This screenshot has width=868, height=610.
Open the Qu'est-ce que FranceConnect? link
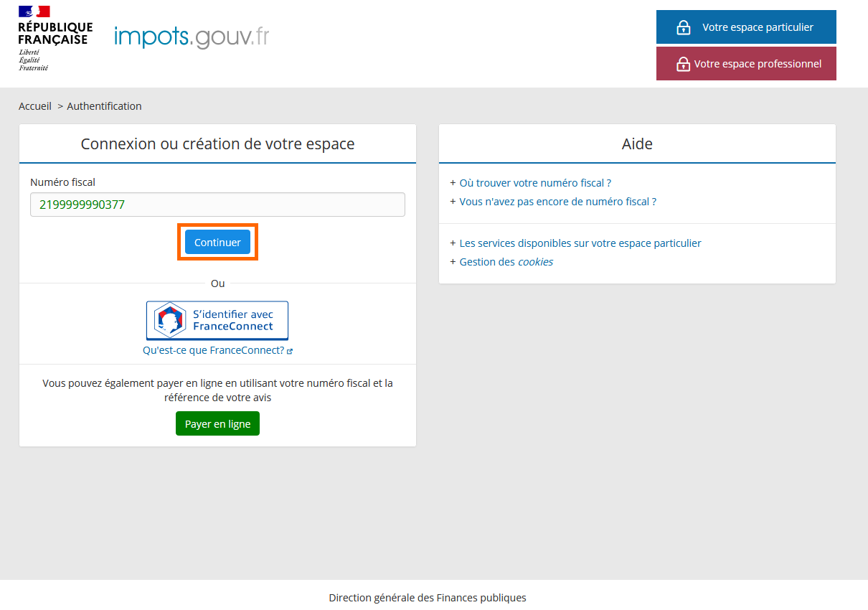[213, 350]
